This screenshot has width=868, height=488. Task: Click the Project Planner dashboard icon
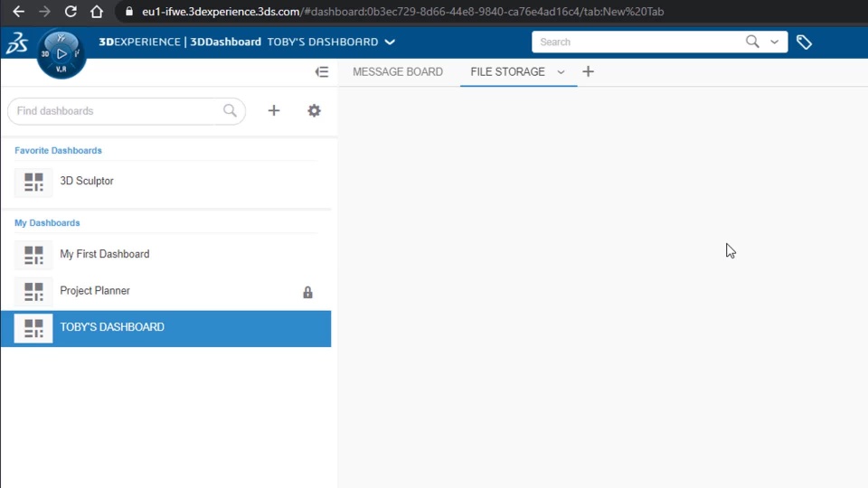click(x=33, y=292)
